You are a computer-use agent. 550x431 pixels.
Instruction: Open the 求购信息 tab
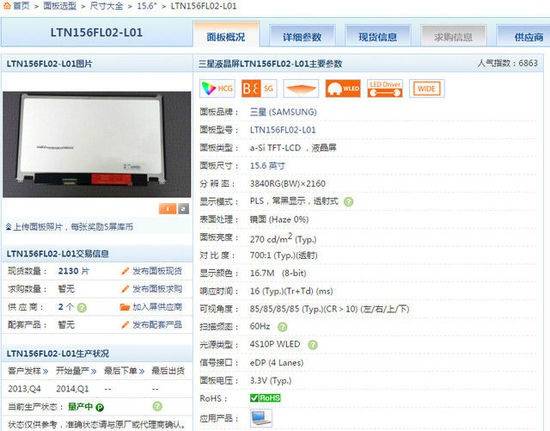(x=453, y=36)
